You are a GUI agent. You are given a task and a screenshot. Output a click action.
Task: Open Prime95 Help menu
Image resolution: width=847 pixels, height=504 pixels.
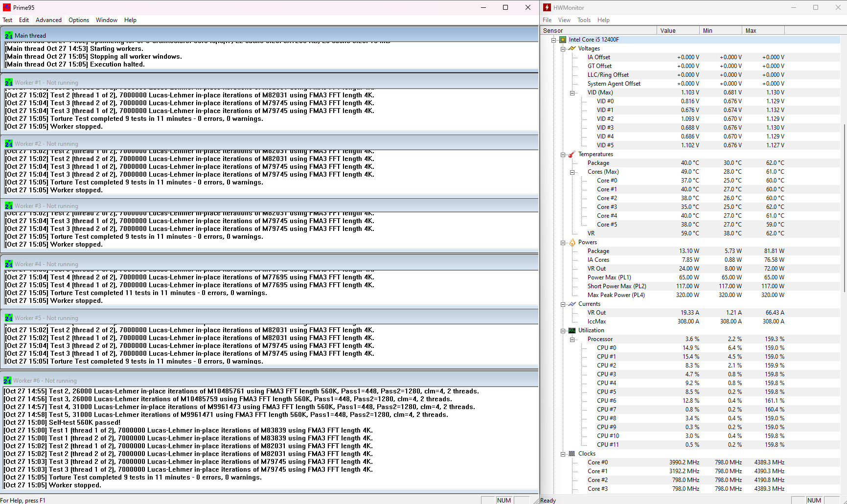point(130,20)
